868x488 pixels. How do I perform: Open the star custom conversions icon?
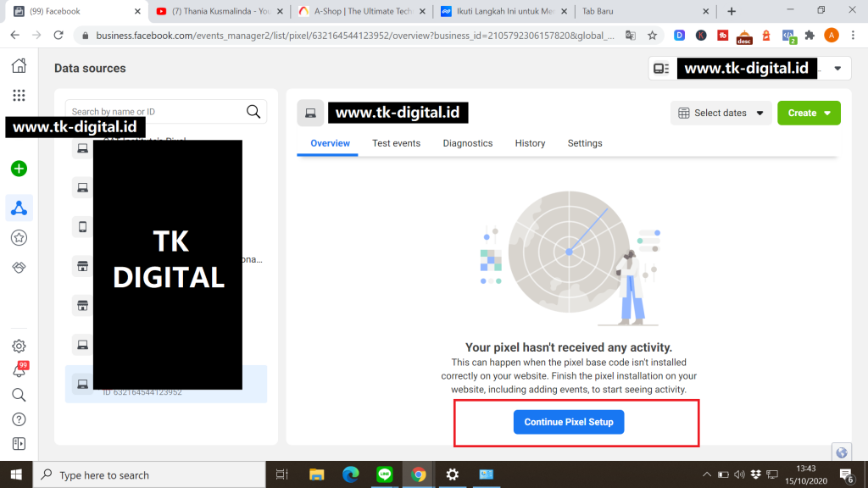pos(19,238)
